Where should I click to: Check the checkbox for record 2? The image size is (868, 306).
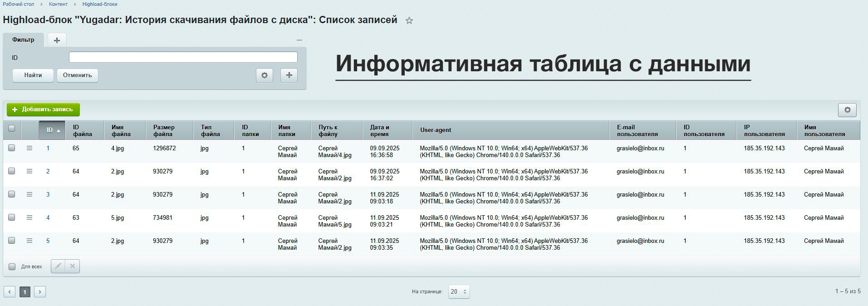(12, 171)
